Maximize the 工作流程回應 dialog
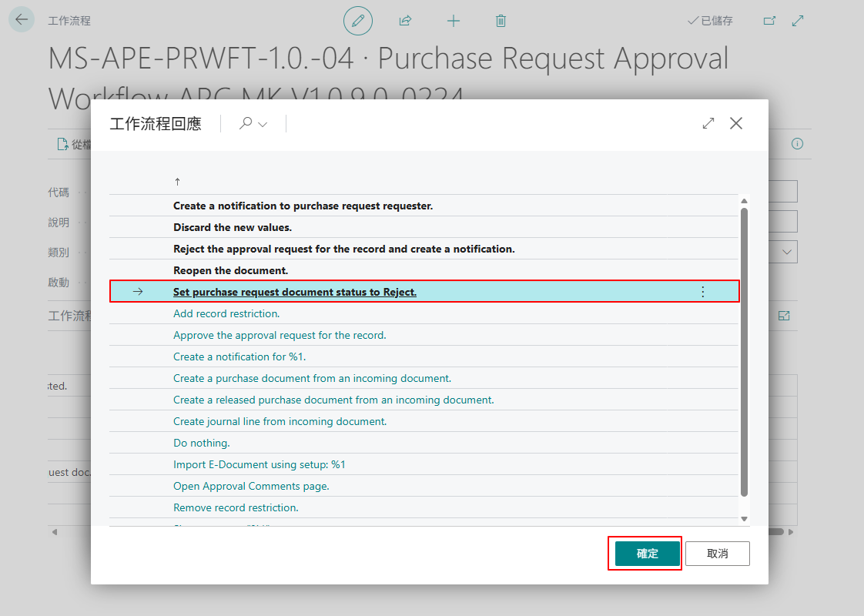This screenshot has width=864, height=616. coord(708,123)
